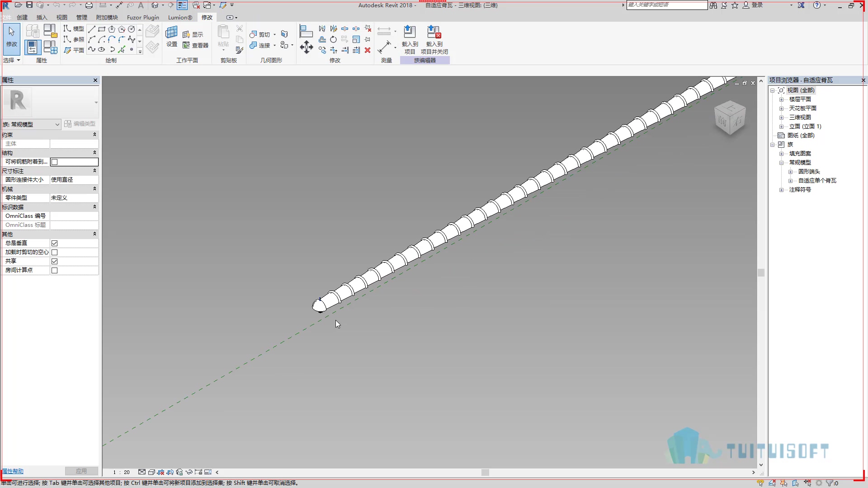Click the ViewCube in the 3D view

(x=730, y=117)
